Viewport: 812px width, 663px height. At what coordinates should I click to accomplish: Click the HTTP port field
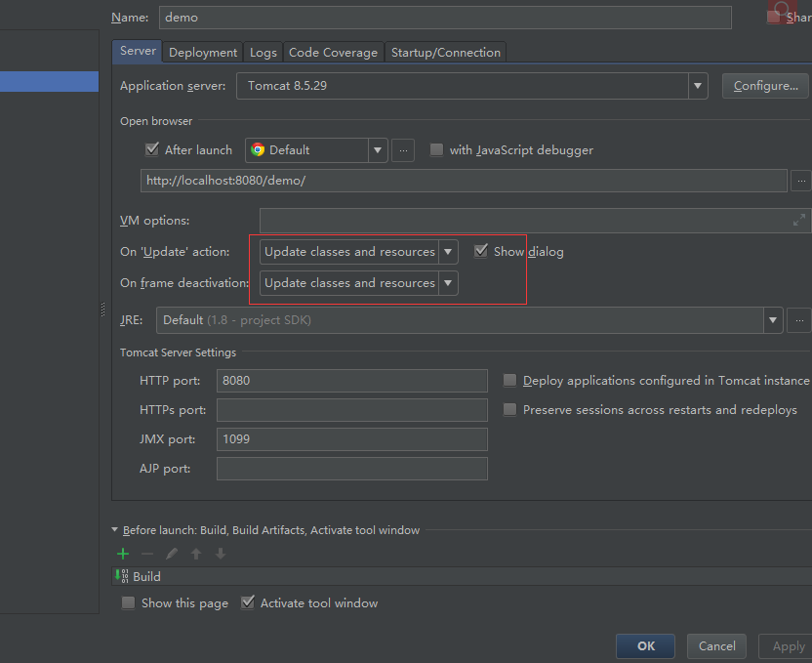point(352,381)
